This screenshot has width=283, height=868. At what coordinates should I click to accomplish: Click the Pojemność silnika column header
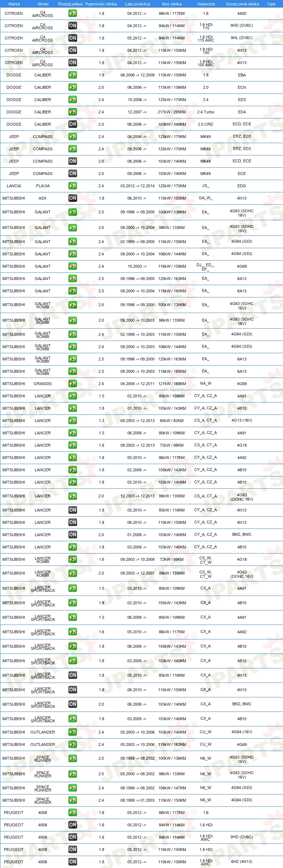point(101,4)
